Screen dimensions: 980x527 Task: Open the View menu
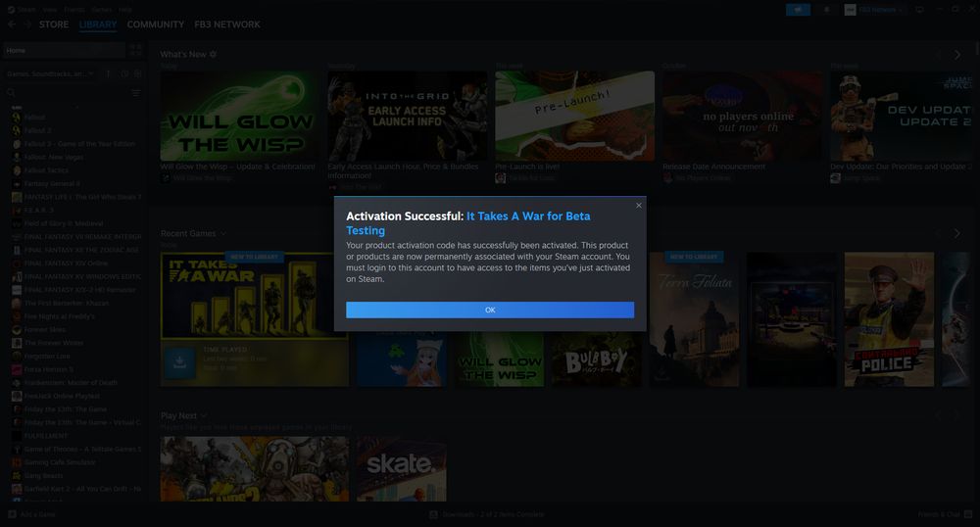coord(50,10)
